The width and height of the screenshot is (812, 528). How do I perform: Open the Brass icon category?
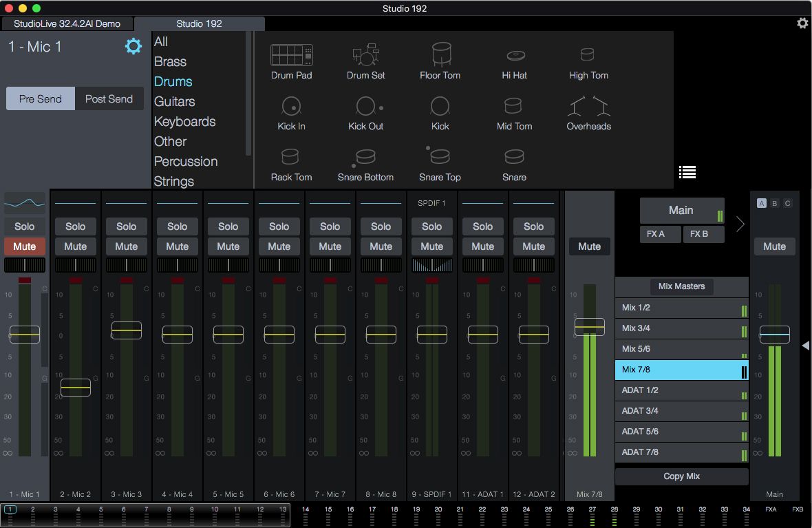pos(170,62)
